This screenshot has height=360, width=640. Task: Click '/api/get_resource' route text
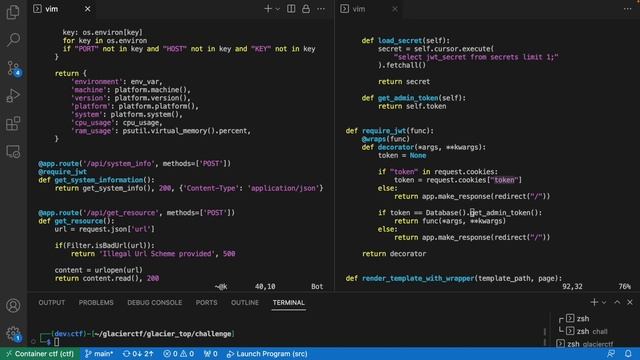pyautogui.click(x=121, y=213)
